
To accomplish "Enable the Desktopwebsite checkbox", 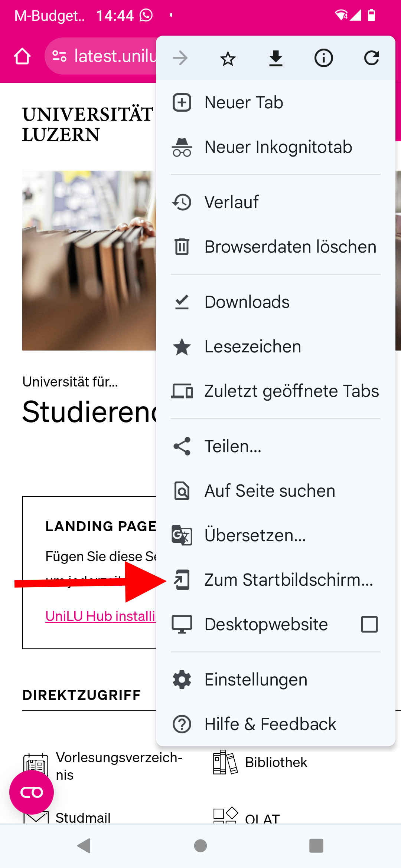I will 369,624.
